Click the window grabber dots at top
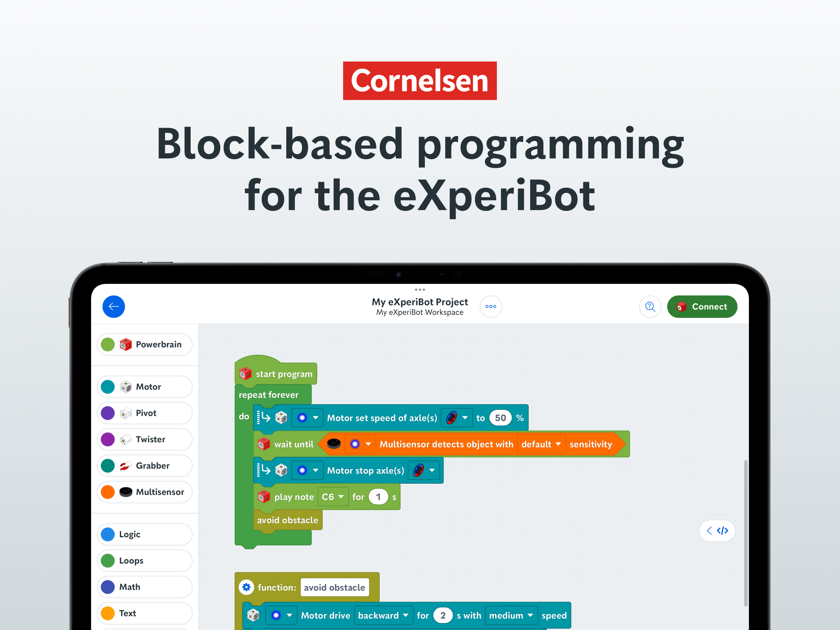 coord(420,289)
